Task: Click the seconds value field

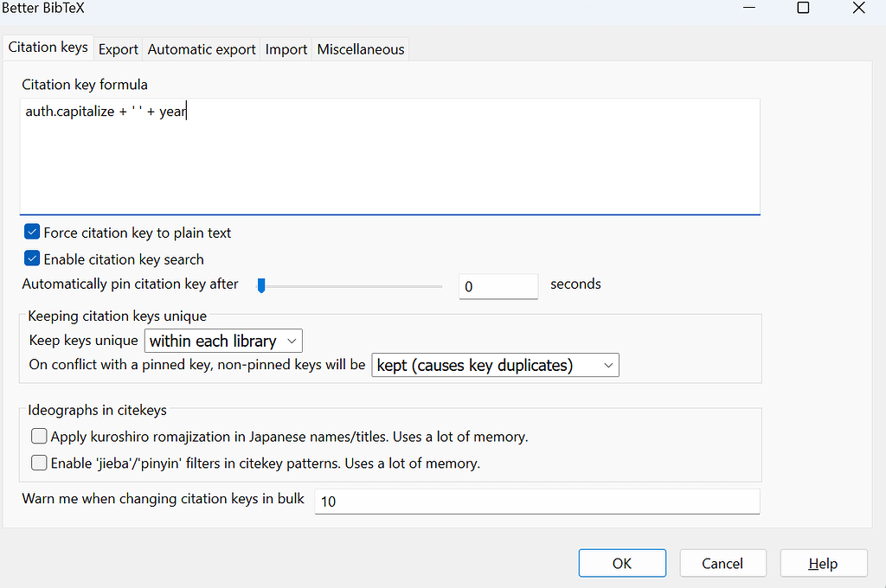Action: coord(498,286)
